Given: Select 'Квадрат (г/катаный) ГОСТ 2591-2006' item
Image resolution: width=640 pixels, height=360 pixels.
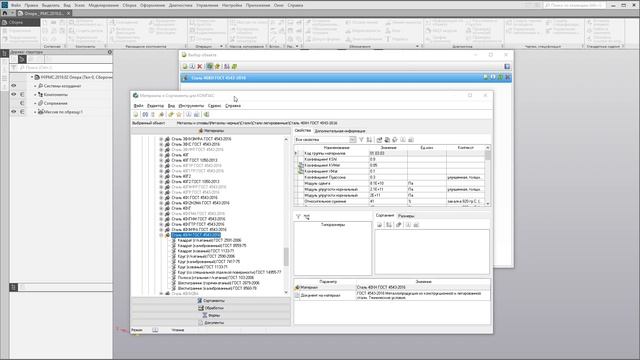Looking at the screenshot, I should 209,240.
